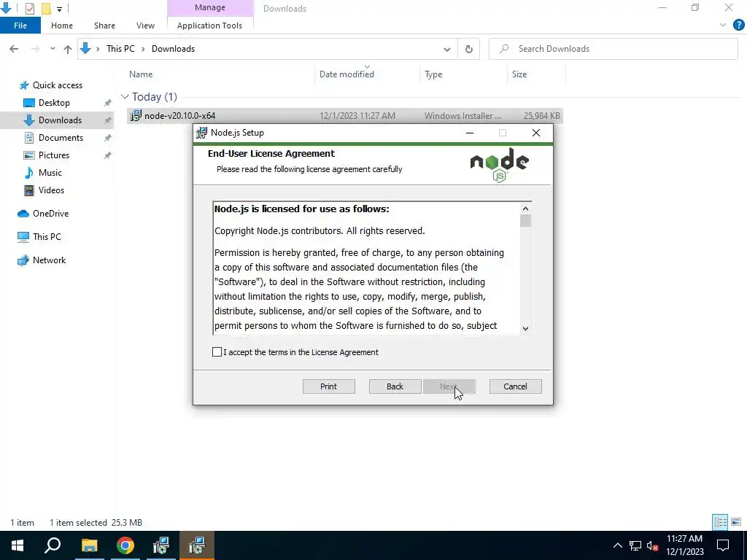Click the license text scrollbar thumb
Screen dimensions: 747x560
pyautogui.click(x=525, y=222)
